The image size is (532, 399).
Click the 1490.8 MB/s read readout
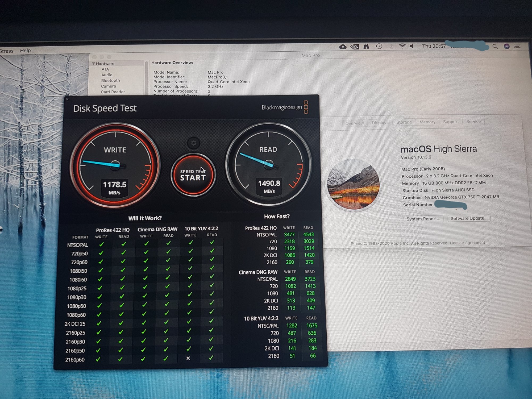[269, 187]
